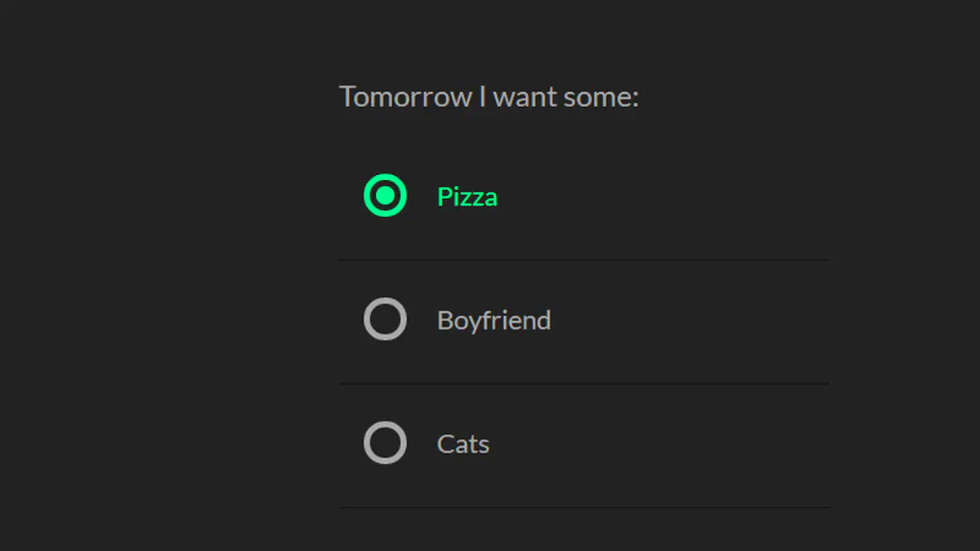Image resolution: width=980 pixels, height=551 pixels.
Task: Click the word 'want' in the heading
Action: pyautogui.click(x=524, y=97)
